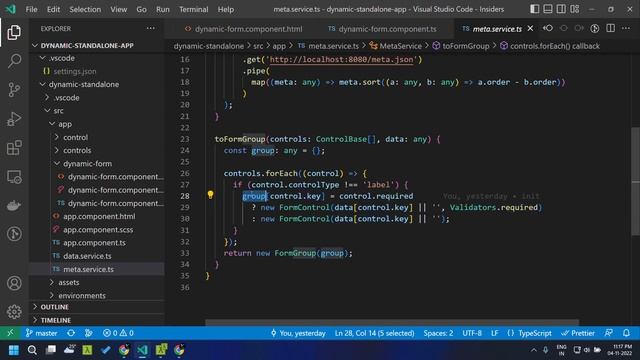Open the Search view in activity bar

click(14, 61)
